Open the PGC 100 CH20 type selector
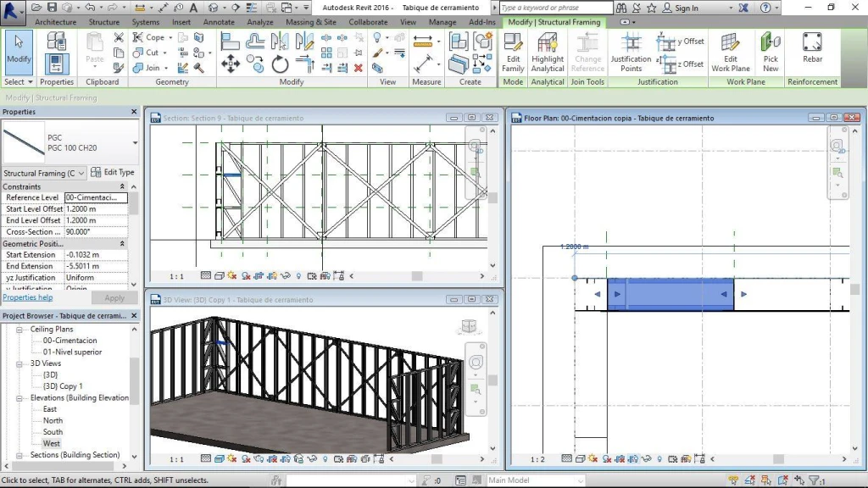868x488 pixels. (x=70, y=142)
